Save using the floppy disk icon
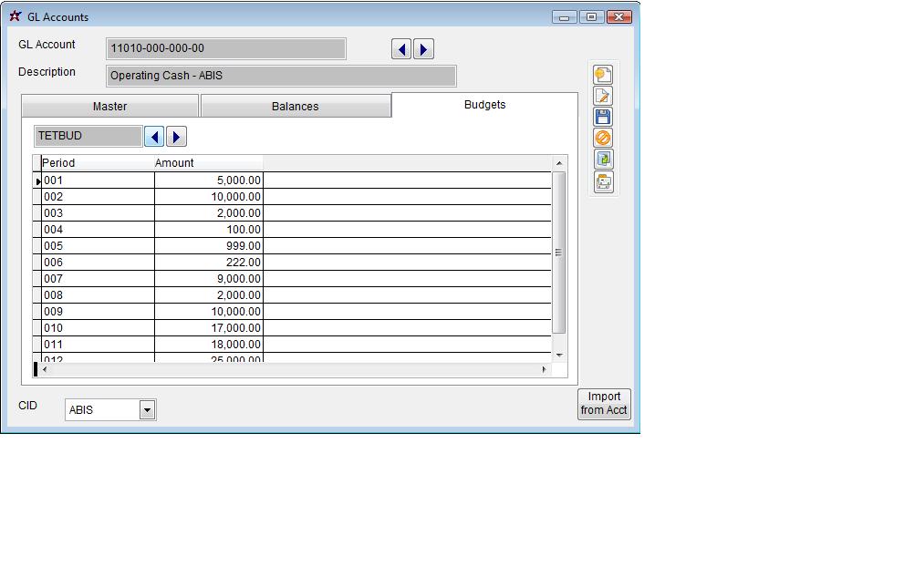The image size is (904, 588). click(x=603, y=117)
